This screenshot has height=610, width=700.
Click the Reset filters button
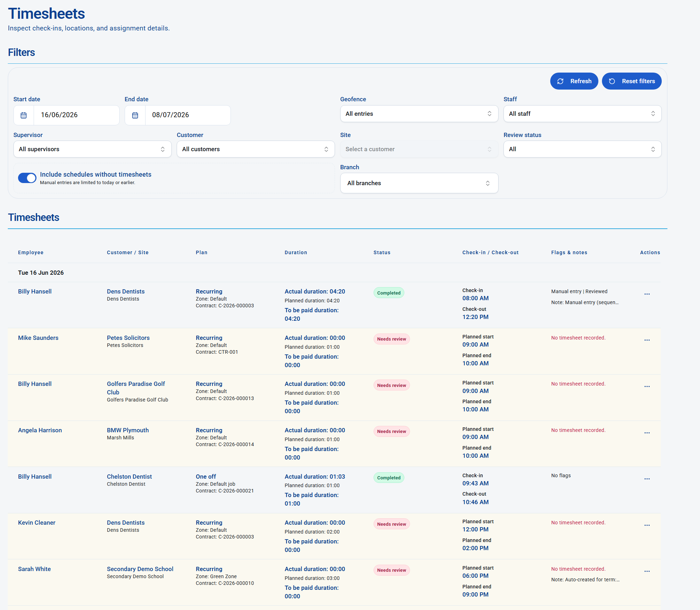coord(631,81)
